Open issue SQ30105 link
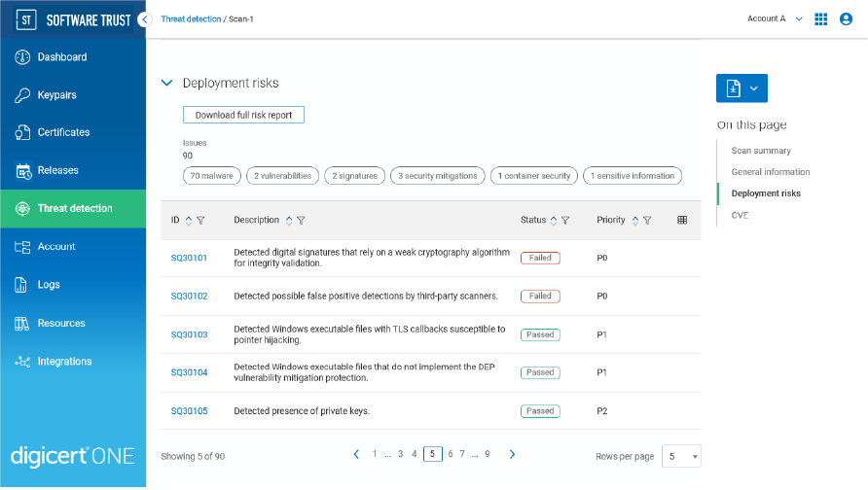 coord(190,411)
